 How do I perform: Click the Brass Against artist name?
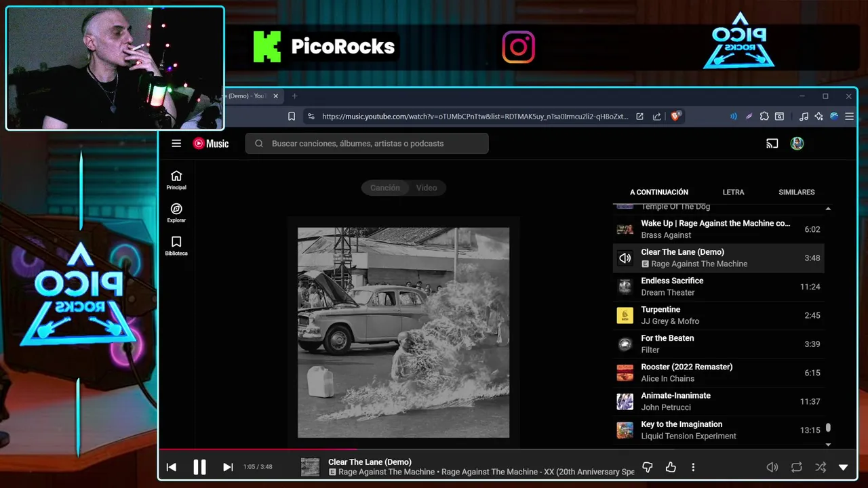(666, 235)
